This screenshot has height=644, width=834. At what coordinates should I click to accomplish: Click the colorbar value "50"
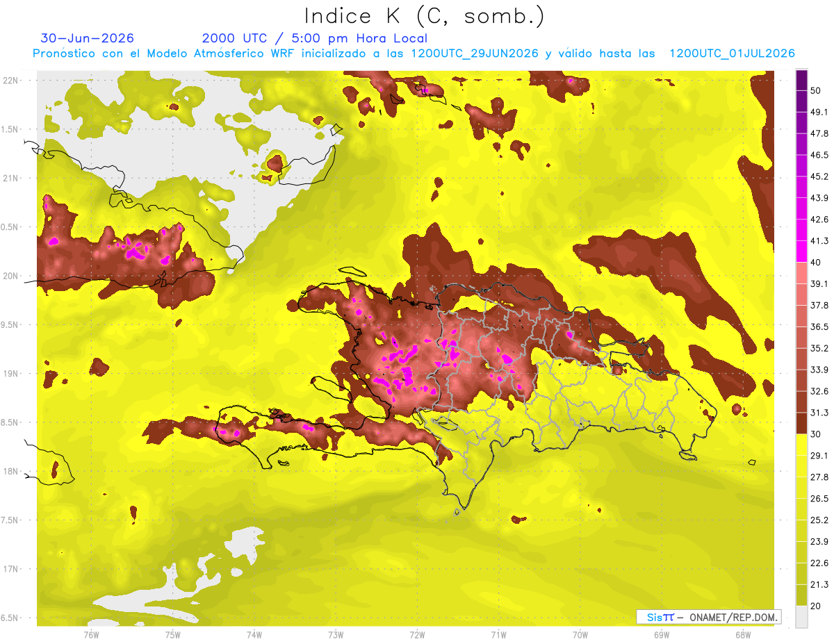tap(817, 90)
